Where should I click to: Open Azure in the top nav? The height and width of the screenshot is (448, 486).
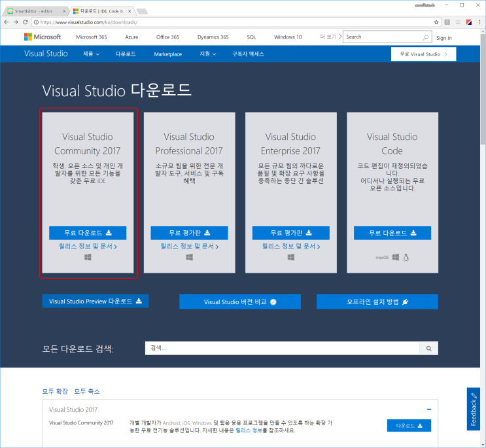(131, 37)
